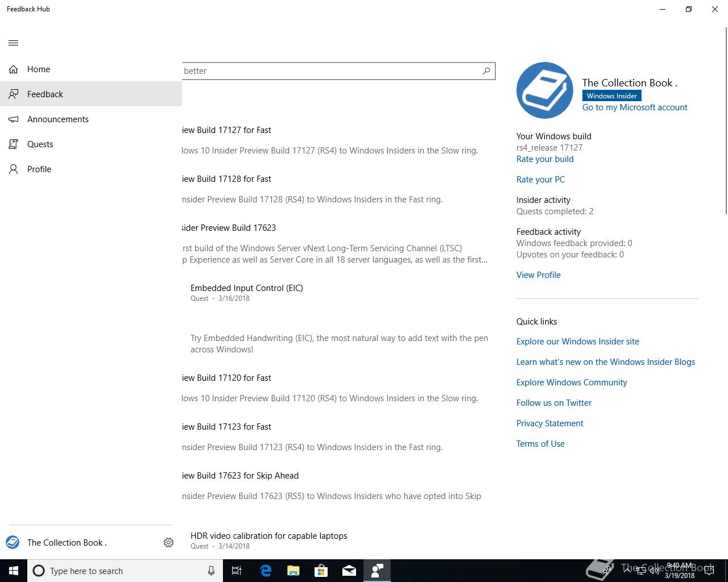The height and width of the screenshot is (582, 728).
Task: Select Feedback in the sidebar
Action: [x=91, y=94]
